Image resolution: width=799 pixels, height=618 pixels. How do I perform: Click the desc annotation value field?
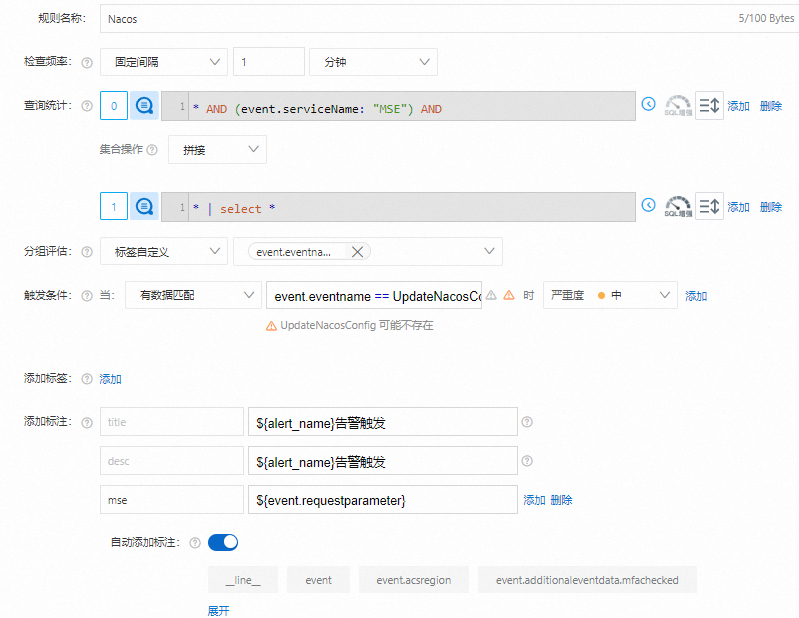[x=383, y=461]
